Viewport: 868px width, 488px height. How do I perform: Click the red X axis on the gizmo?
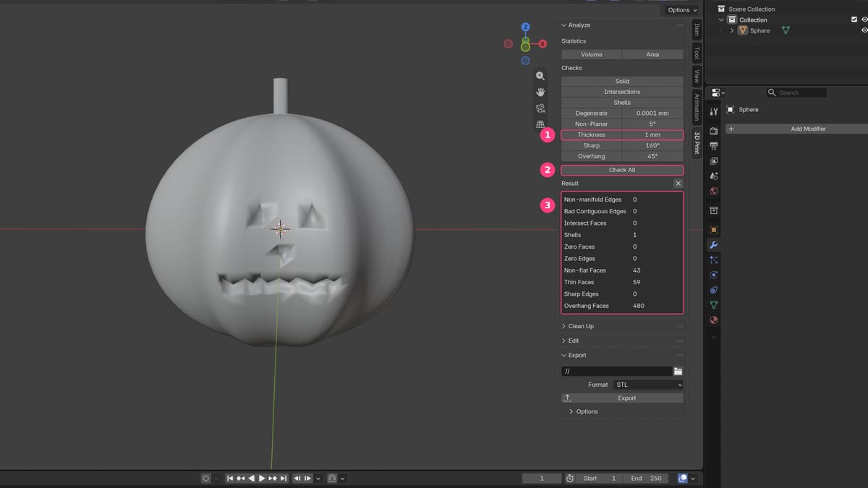542,44
